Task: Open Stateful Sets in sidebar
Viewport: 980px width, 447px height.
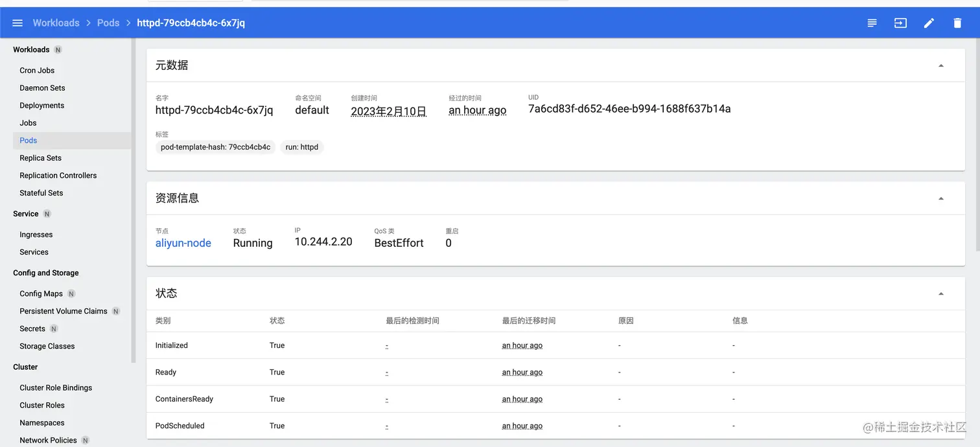Action: pyautogui.click(x=41, y=193)
